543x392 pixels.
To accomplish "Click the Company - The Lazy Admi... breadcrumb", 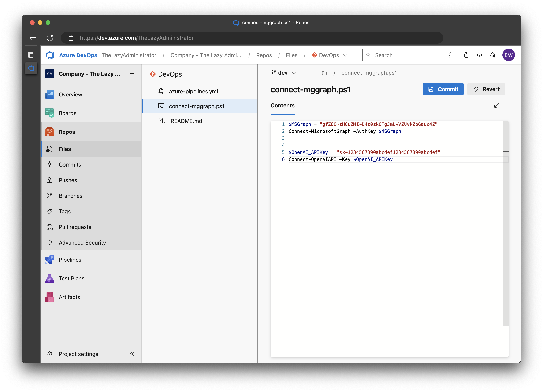I will (x=206, y=55).
